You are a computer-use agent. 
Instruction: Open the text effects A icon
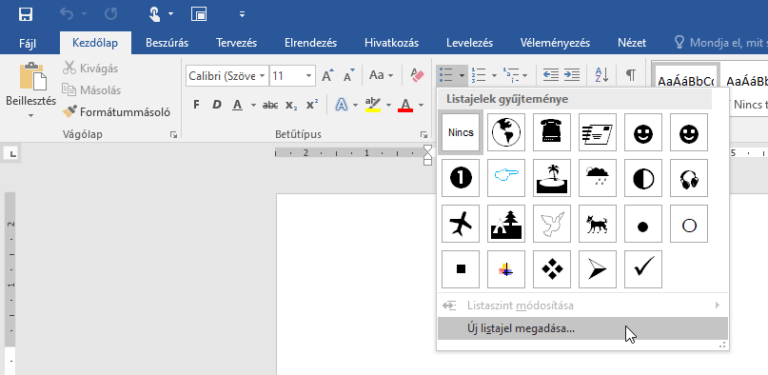point(341,105)
